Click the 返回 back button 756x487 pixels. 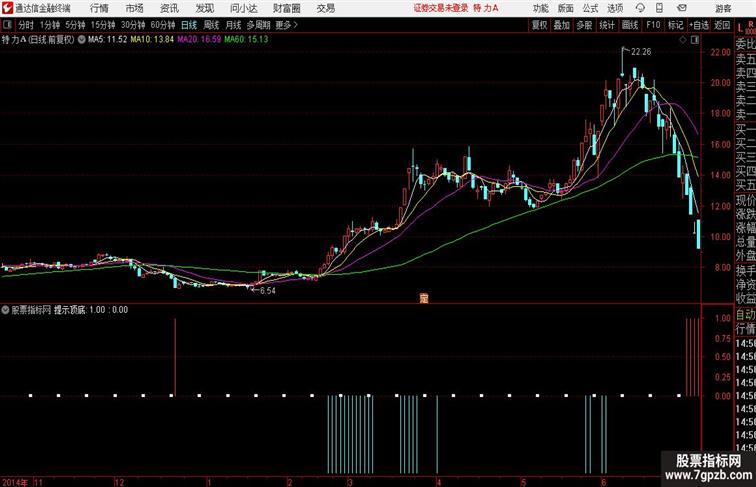click(722, 25)
